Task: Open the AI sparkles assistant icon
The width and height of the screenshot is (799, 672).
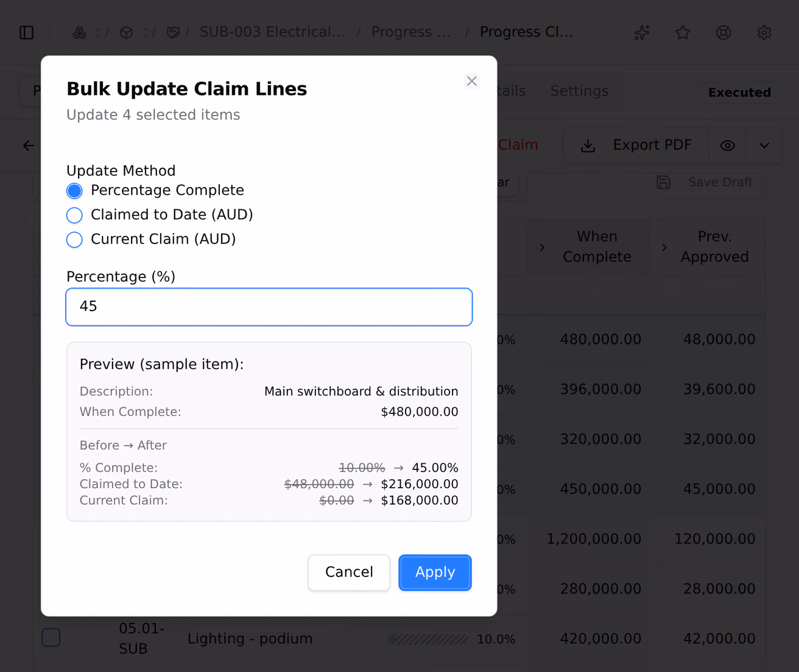Action: (642, 32)
